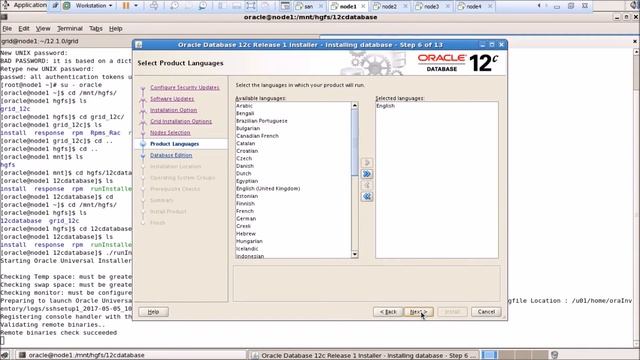Select Canadian French in available languages
Screen dimensions: 640x360
(x=293, y=136)
